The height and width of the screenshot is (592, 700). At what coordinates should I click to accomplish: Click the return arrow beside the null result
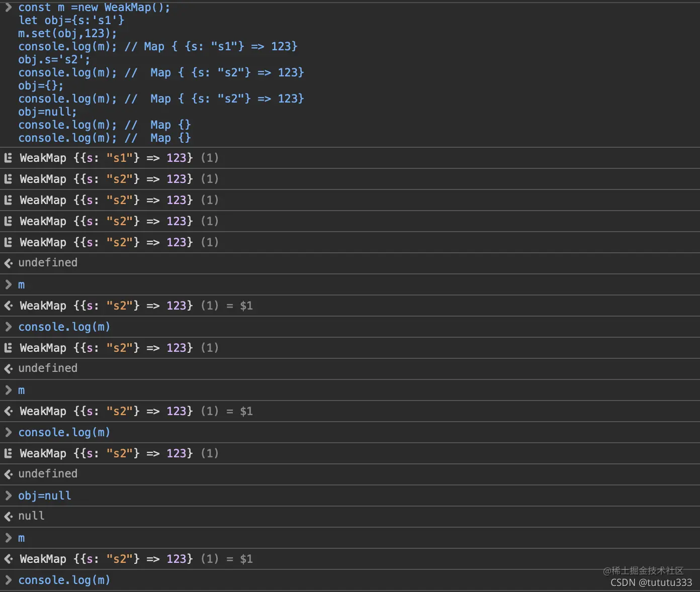(8, 516)
